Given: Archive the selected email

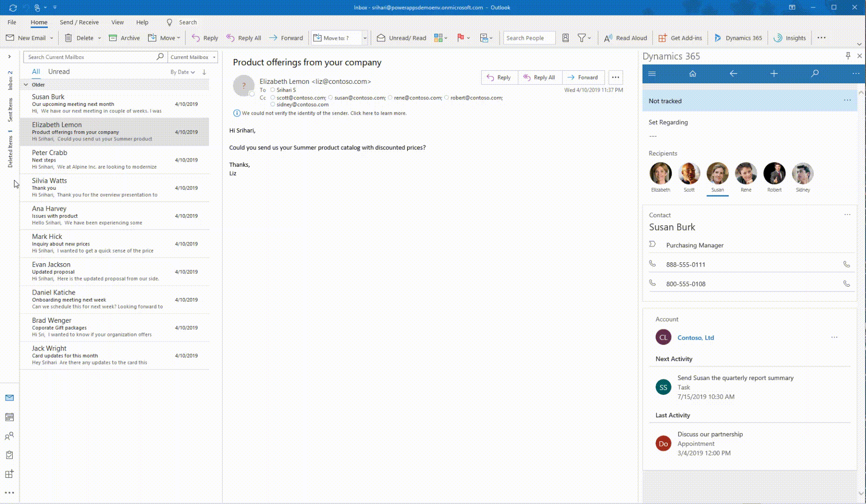Looking at the screenshot, I should [x=124, y=38].
